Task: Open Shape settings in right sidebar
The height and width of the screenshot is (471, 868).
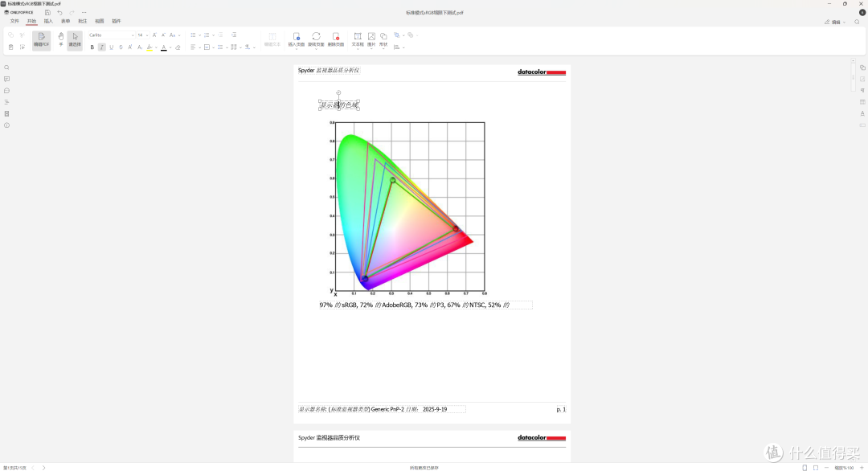Action: click(862, 68)
